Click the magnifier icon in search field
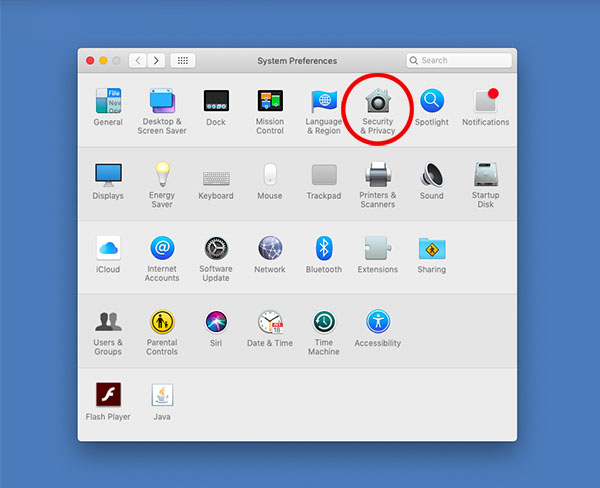 point(413,60)
